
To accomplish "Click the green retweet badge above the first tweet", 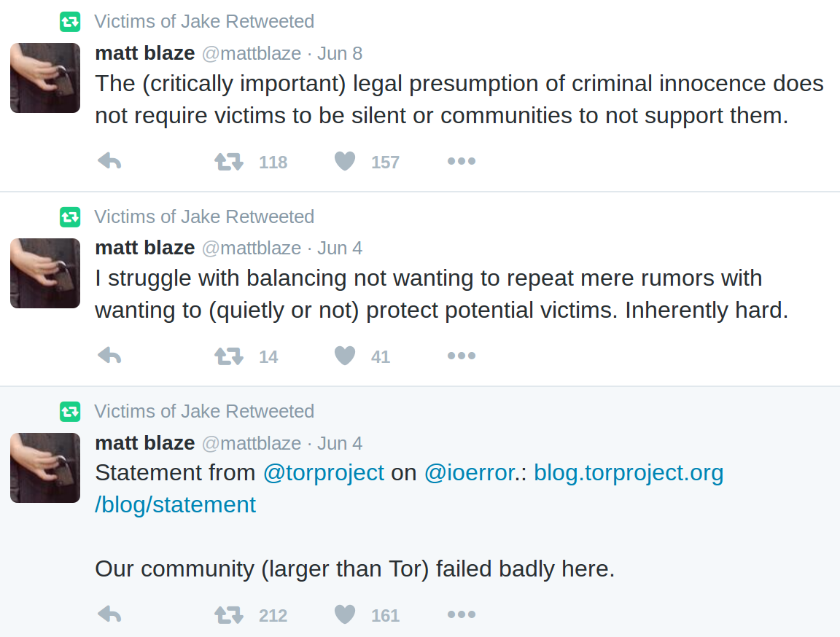I will coord(70,22).
